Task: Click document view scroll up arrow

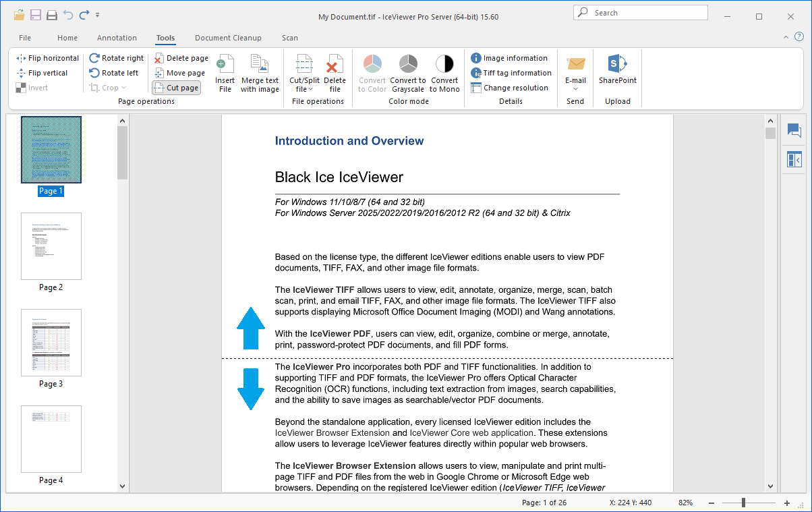Action: point(770,121)
